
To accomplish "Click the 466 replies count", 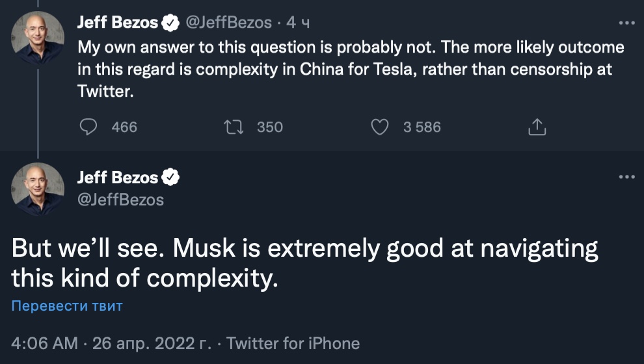I will (124, 127).
